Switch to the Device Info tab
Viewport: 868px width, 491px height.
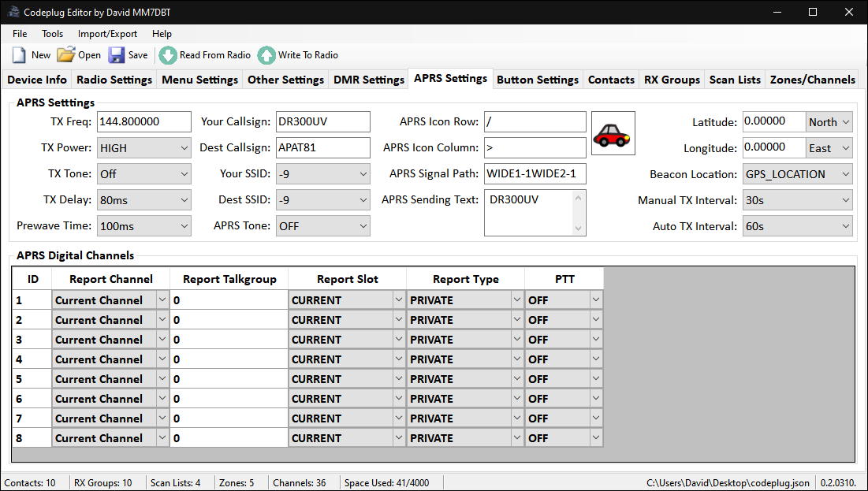[x=36, y=79]
